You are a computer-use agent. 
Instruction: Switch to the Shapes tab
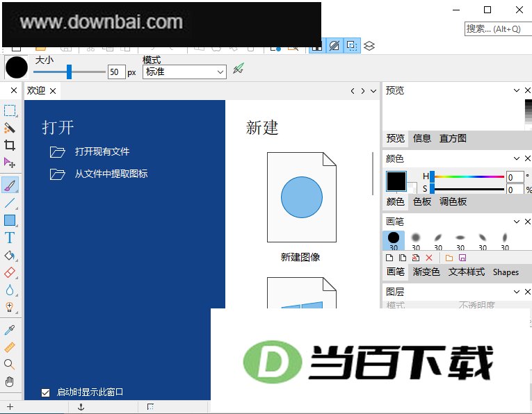[506, 272]
